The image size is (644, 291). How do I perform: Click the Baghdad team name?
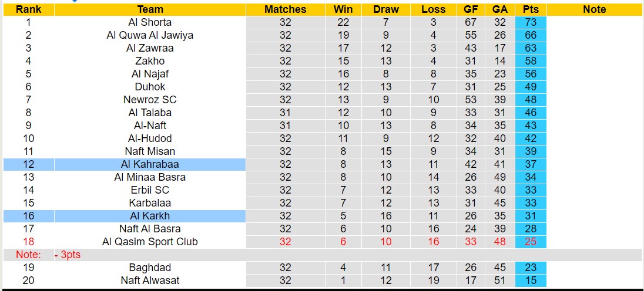pos(150,268)
